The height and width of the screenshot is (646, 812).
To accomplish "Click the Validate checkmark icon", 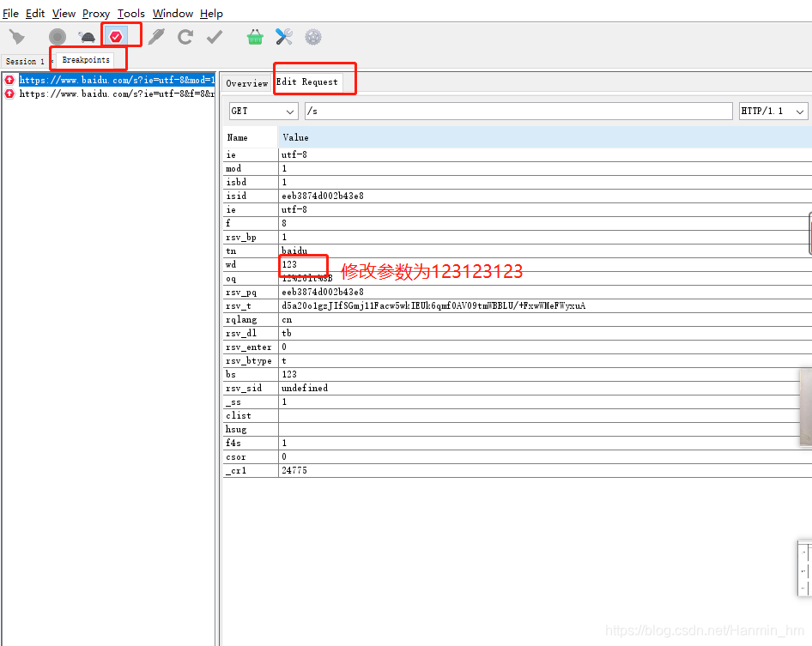I will [215, 37].
